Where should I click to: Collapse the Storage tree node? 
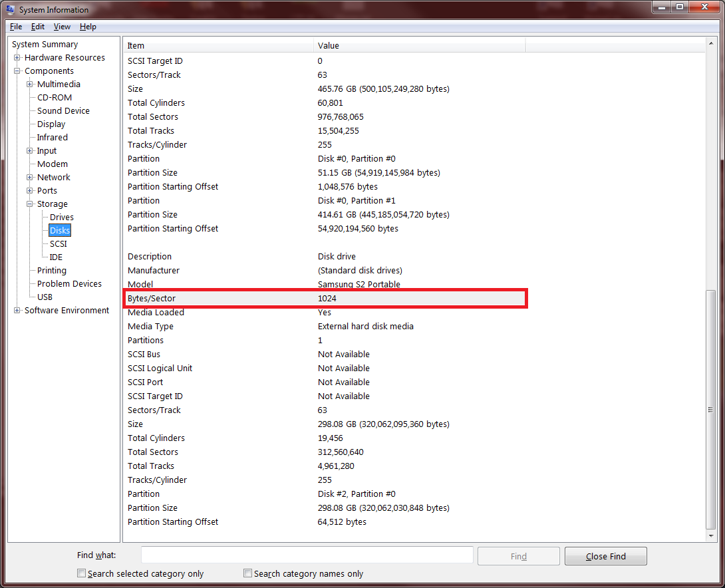(30, 204)
